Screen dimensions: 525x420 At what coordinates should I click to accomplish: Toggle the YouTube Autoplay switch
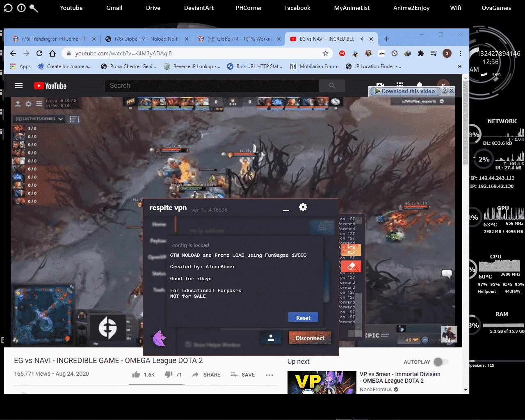coord(441,362)
